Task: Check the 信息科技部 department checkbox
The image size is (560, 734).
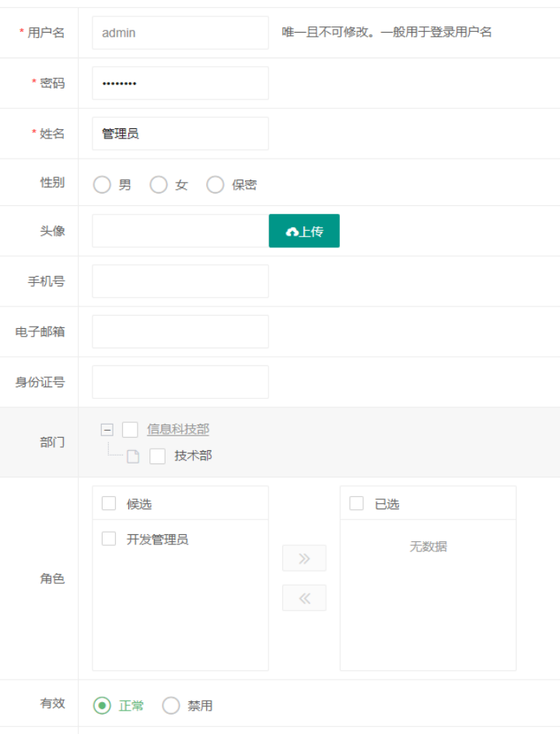Action: (130, 430)
